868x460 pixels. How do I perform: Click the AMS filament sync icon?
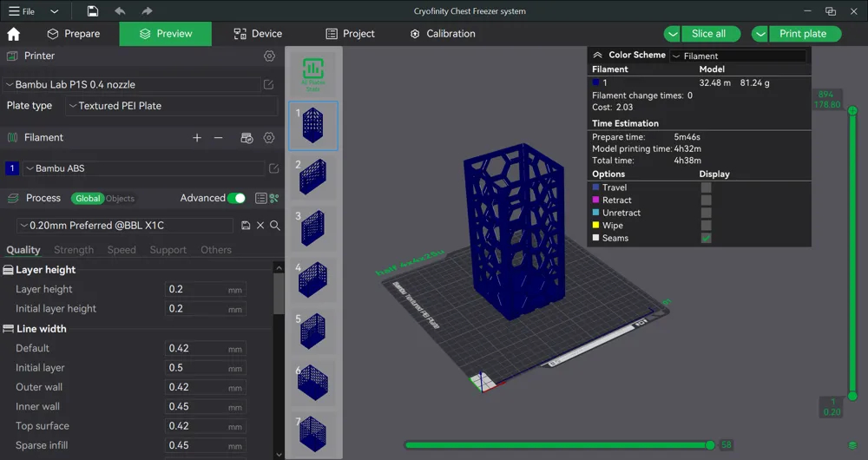click(247, 138)
